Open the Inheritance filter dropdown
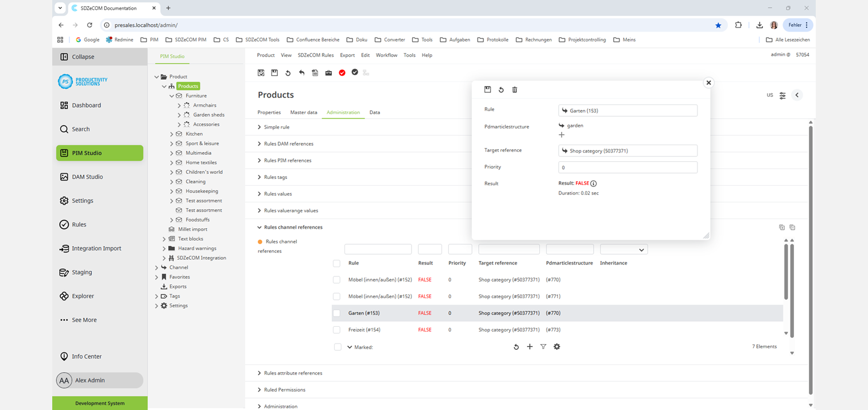 click(623, 249)
